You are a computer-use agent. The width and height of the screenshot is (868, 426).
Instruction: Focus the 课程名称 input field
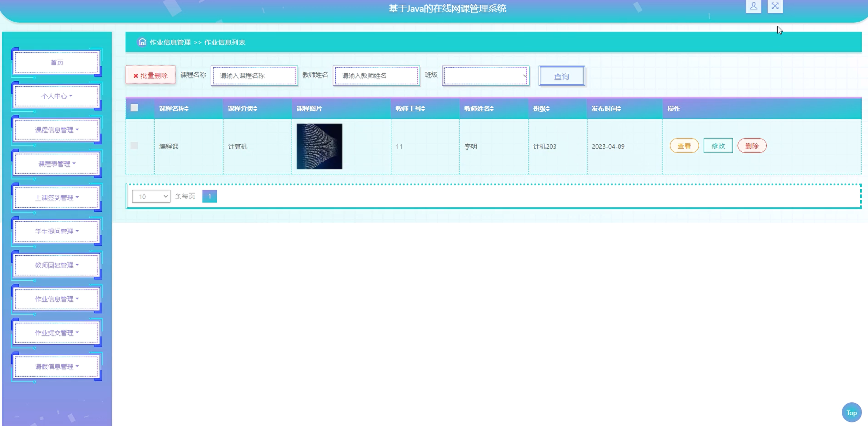tap(254, 75)
